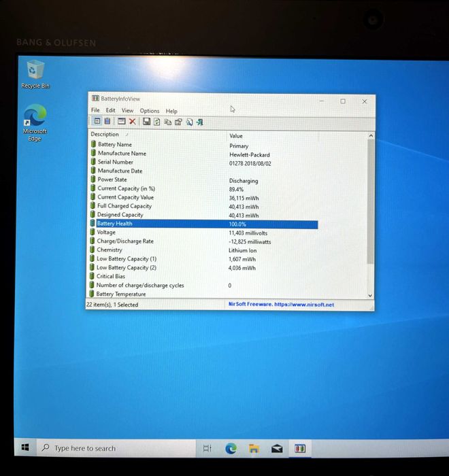Select the 'Manufacture Date' row
The image size is (449, 476).
[x=203, y=171]
